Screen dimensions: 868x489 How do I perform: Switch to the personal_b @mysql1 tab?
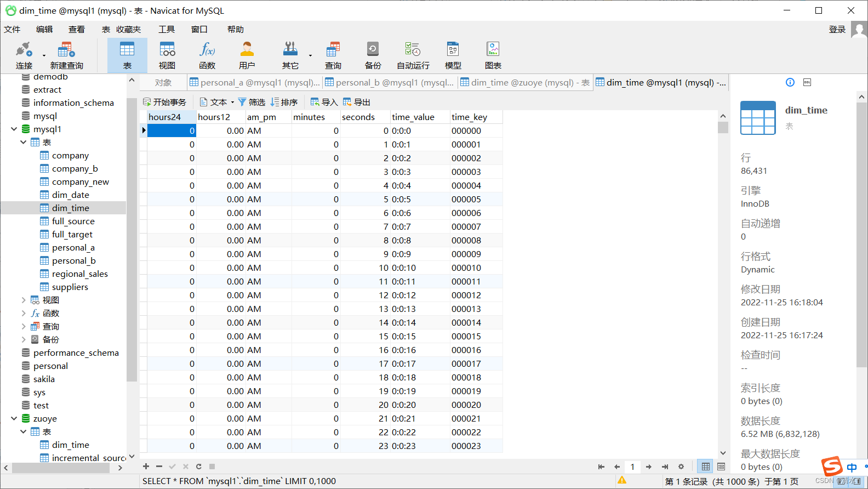390,83
